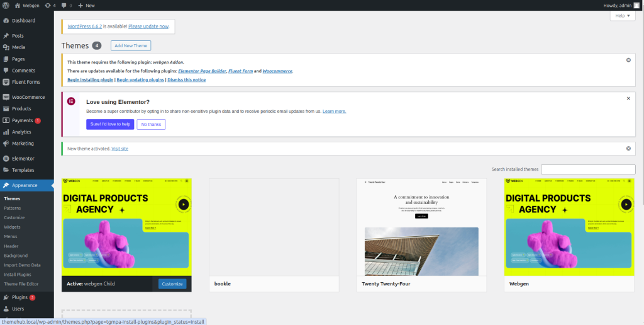Click Begin updating plugins link
Image resolution: width=644 pixels, height=325 pixels.
pos(140,80)
